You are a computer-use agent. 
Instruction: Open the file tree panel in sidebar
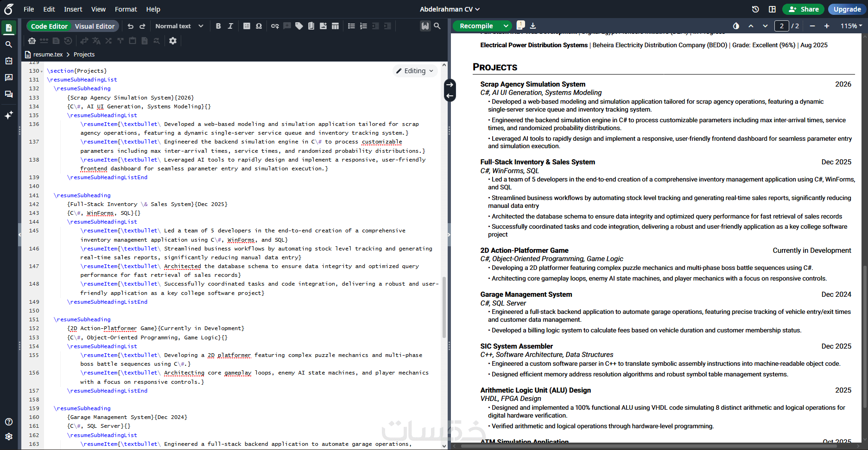pos(9,28)
